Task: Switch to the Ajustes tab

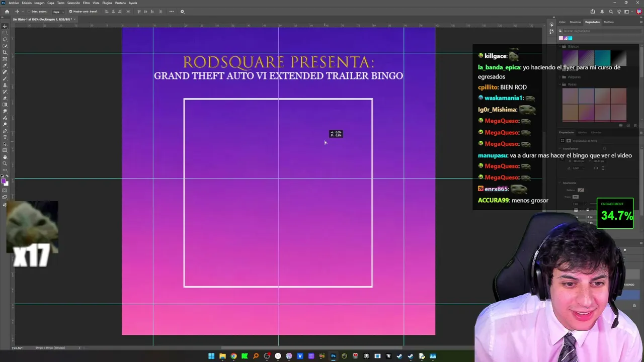Action: point(582,132)
